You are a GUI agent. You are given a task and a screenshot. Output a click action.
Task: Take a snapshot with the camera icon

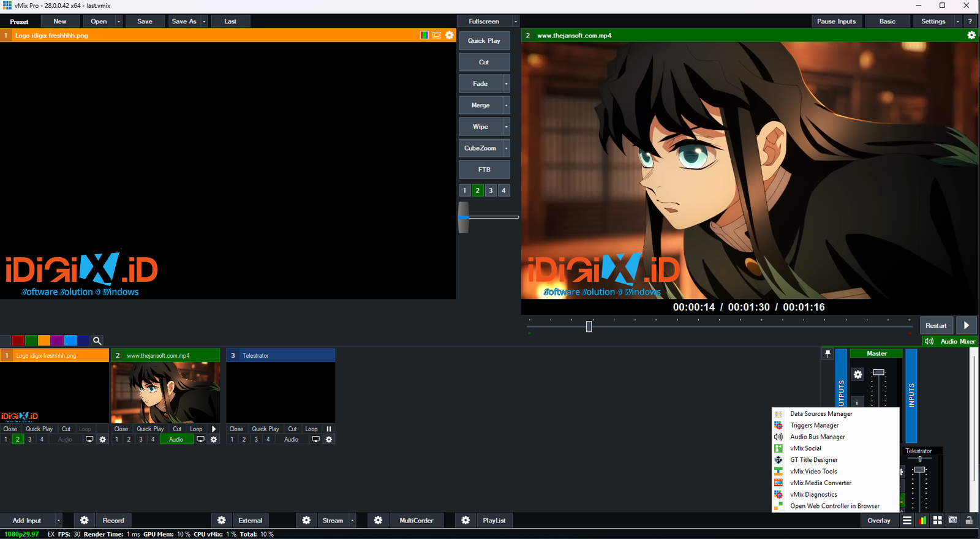point(953,520)
